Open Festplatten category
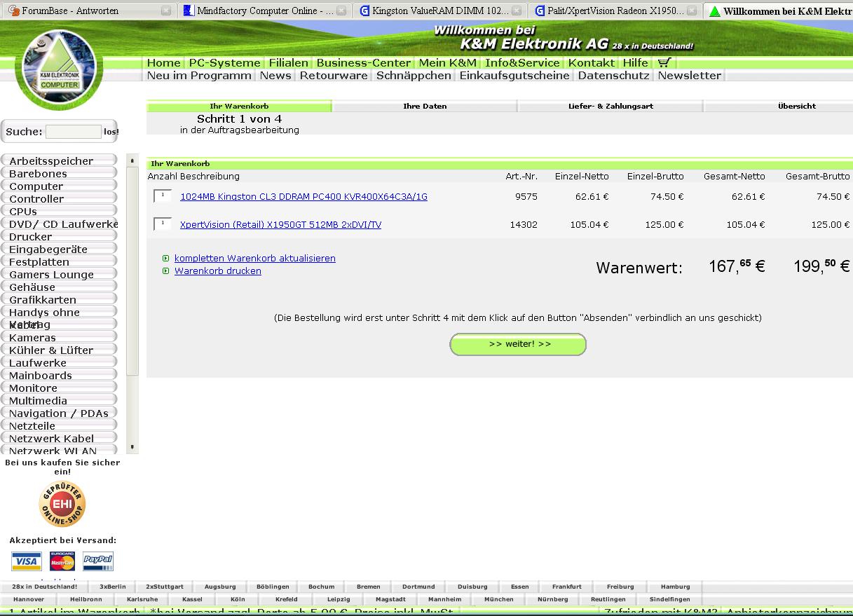This screenshot has height=616, width=853. pos(58,262)
